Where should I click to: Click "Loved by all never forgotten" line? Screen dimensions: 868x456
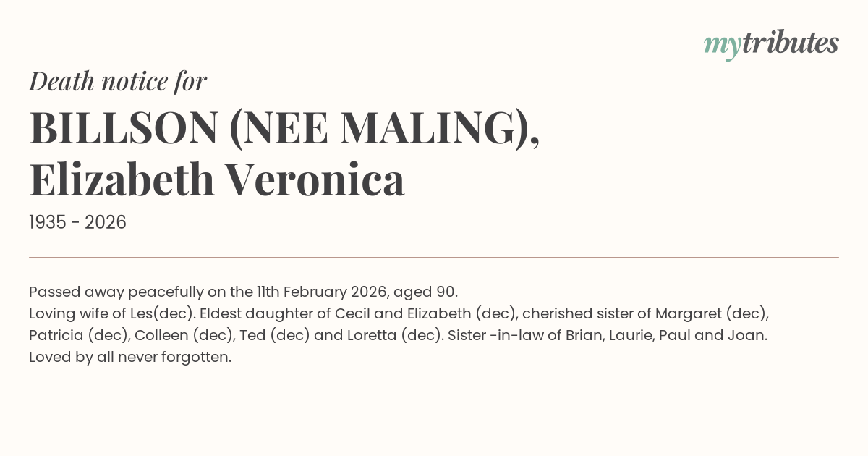[130, 358]
